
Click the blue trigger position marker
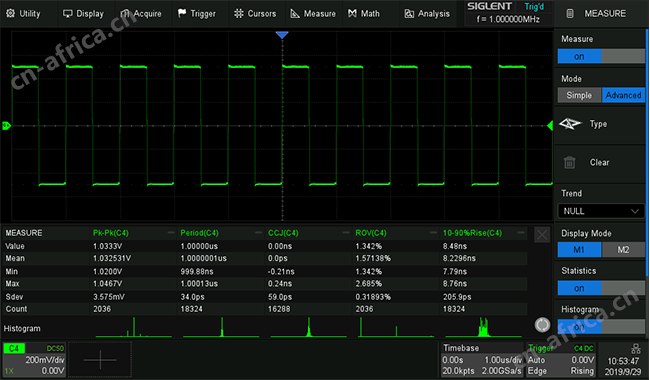(282, 35)
